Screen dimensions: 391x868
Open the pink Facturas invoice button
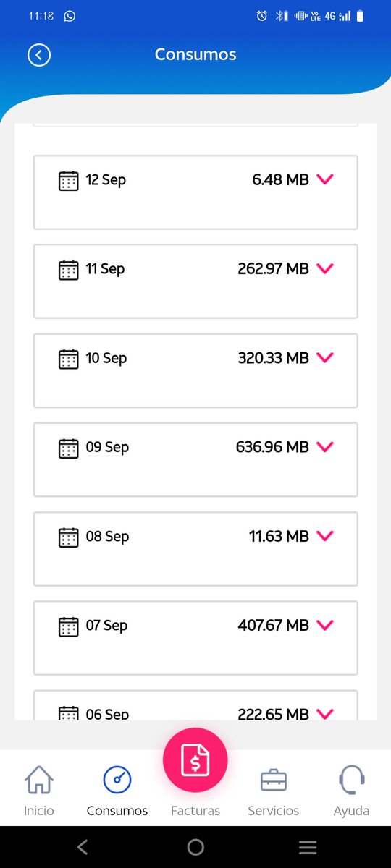tap(195, 760)
